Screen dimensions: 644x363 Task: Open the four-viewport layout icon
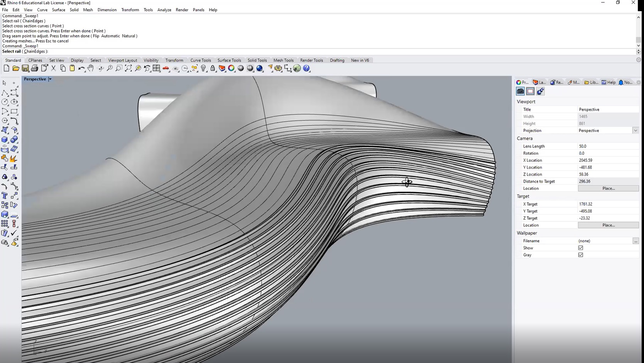[156, 68]
